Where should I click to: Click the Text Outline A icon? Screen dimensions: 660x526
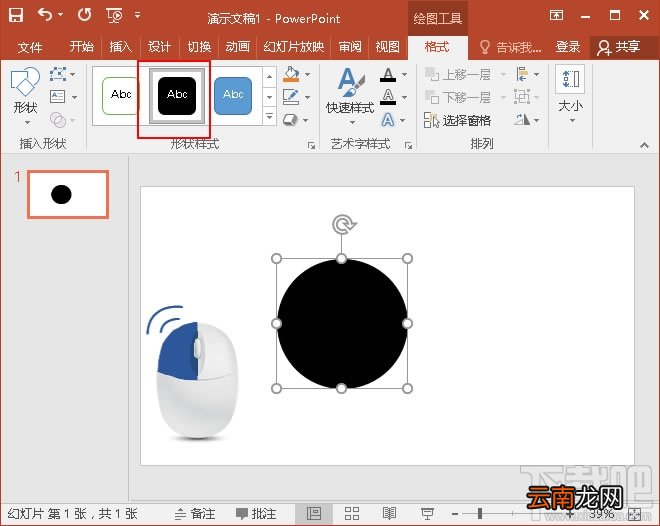point(388,97)
